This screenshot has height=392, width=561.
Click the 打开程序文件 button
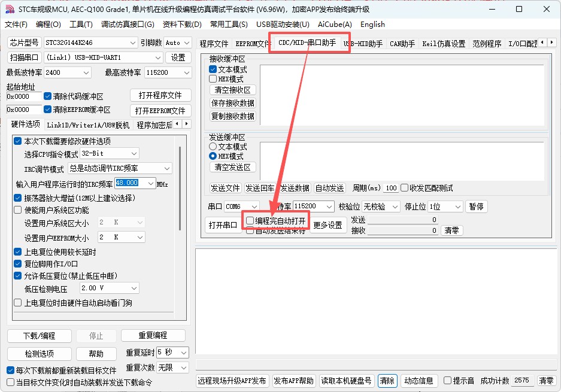click(160, 96)
